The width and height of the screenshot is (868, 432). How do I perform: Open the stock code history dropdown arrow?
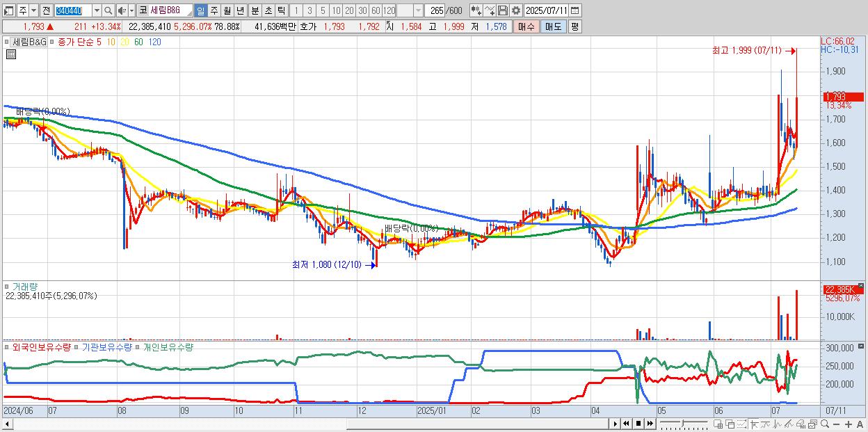pos(97,10)
